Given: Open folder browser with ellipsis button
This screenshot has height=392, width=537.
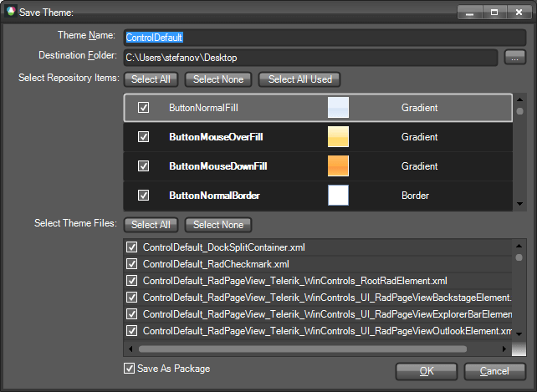Looking at the screenshot, I should click(x=514, y=58).
